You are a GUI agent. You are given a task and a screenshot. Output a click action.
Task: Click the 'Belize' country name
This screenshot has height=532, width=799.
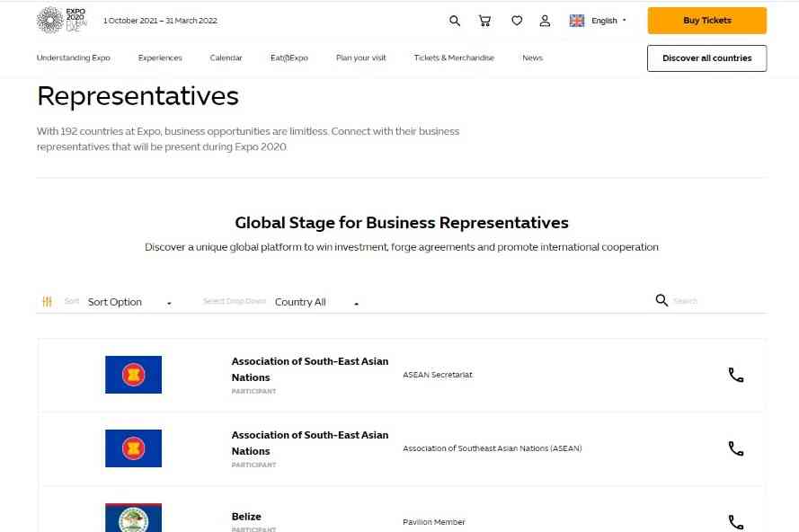tap(246, 516)
